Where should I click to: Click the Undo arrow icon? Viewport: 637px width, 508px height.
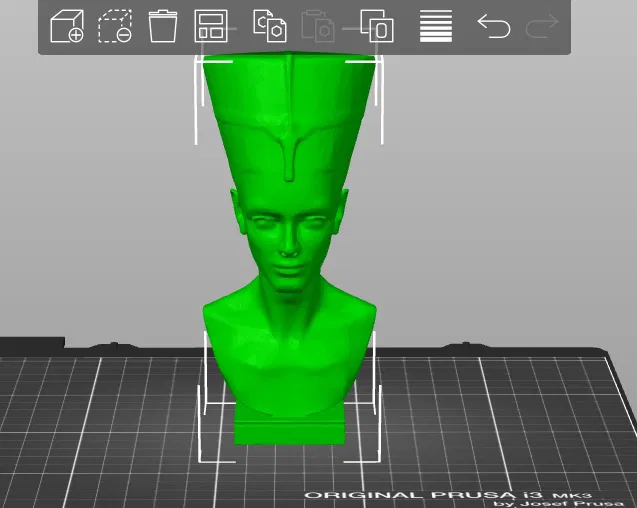pyautogui.click(x=494, y=26)
